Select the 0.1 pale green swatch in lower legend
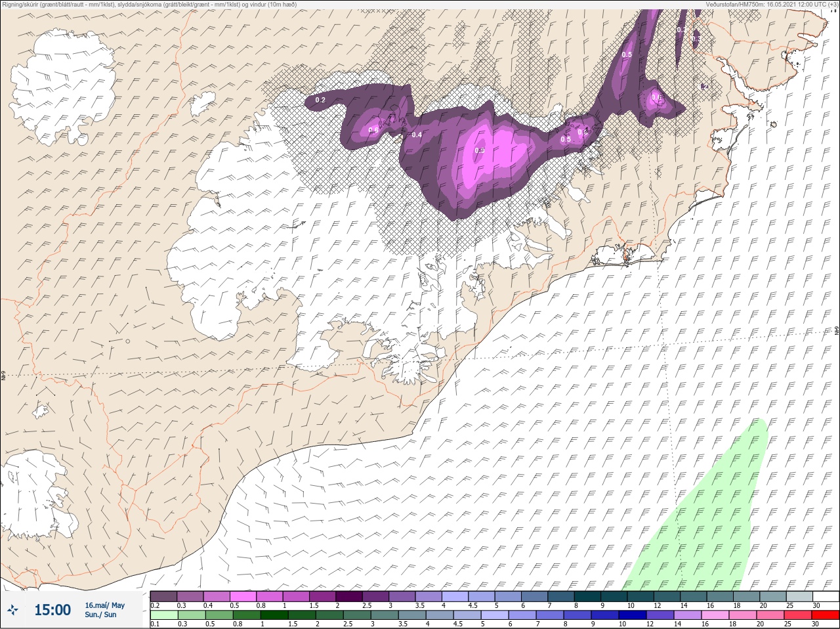Image resolution: width=840 pixels, height=629 pixels. [x=163, y=615]
